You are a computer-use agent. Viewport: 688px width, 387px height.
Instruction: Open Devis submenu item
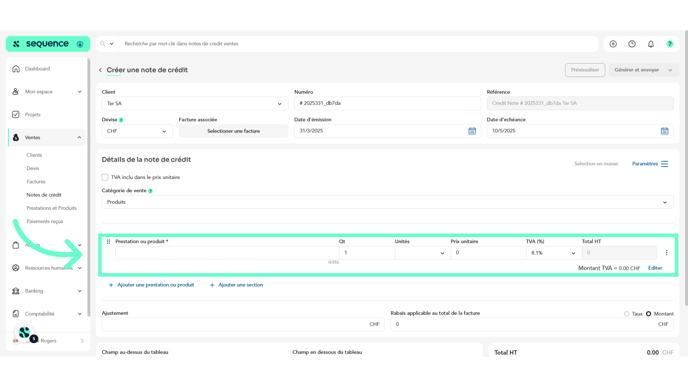click(x=33, y=168)
